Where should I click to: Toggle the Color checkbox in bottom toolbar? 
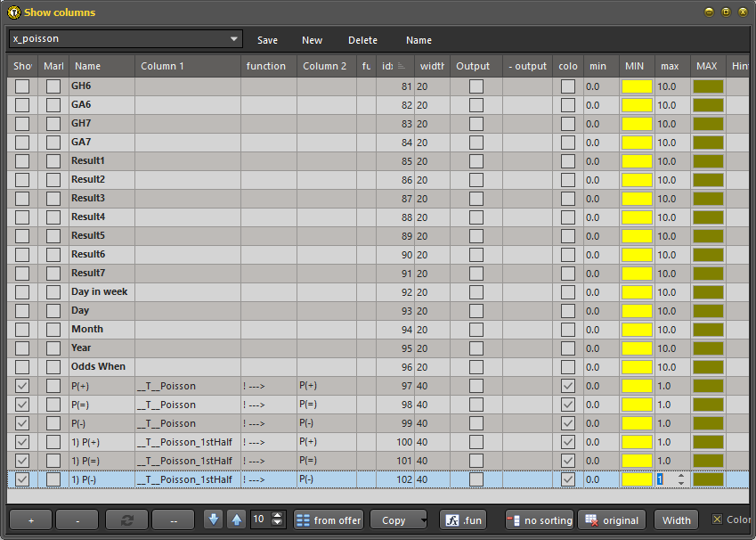tap(718, 520)
